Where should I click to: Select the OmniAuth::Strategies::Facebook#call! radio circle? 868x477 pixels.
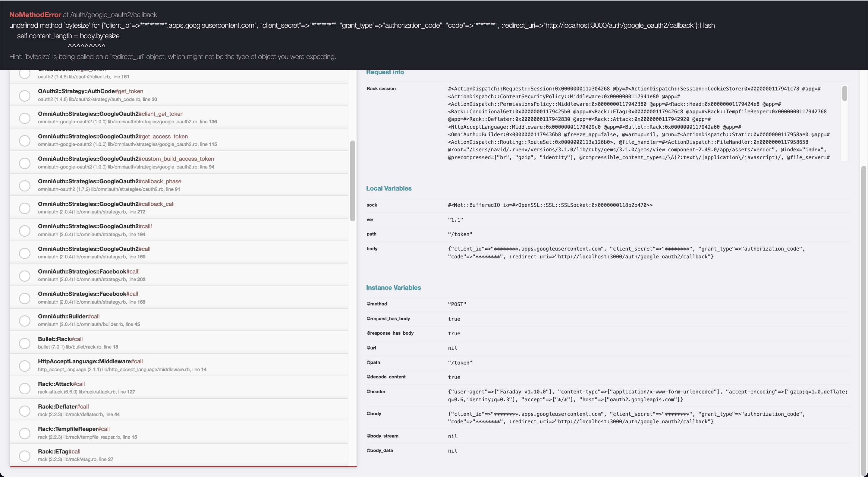point(25,276)
